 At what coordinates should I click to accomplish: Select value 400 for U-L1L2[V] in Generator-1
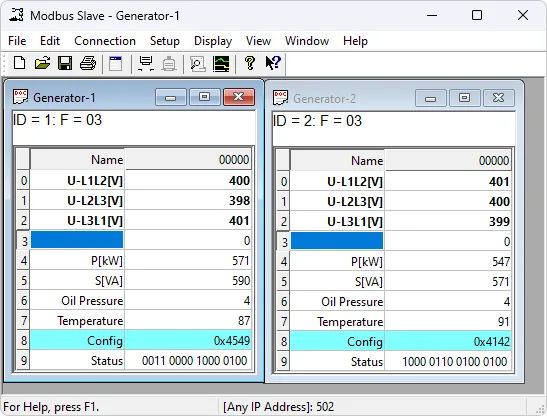(188, 180)
